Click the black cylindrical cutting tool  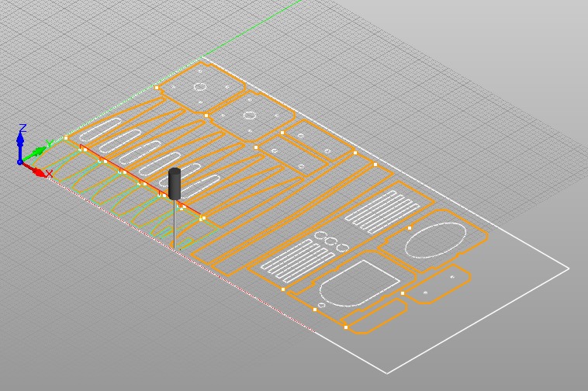pos(175,183)
